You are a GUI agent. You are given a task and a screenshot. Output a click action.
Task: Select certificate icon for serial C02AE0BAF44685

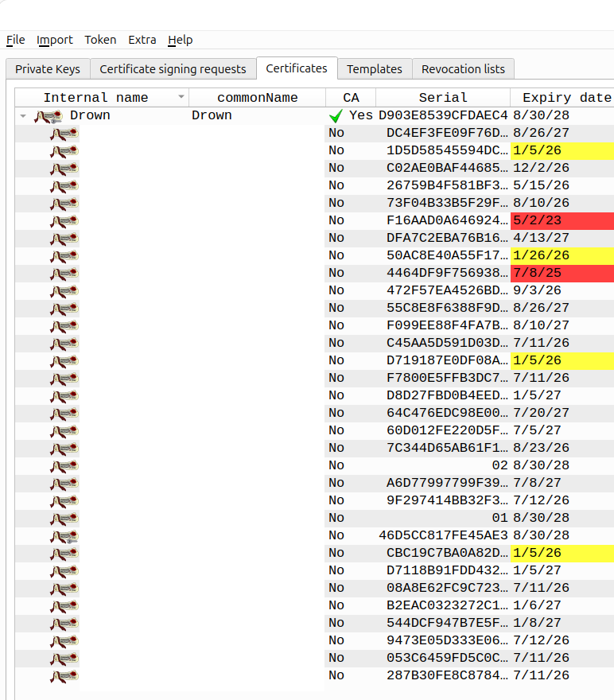[x=64, y=169]
